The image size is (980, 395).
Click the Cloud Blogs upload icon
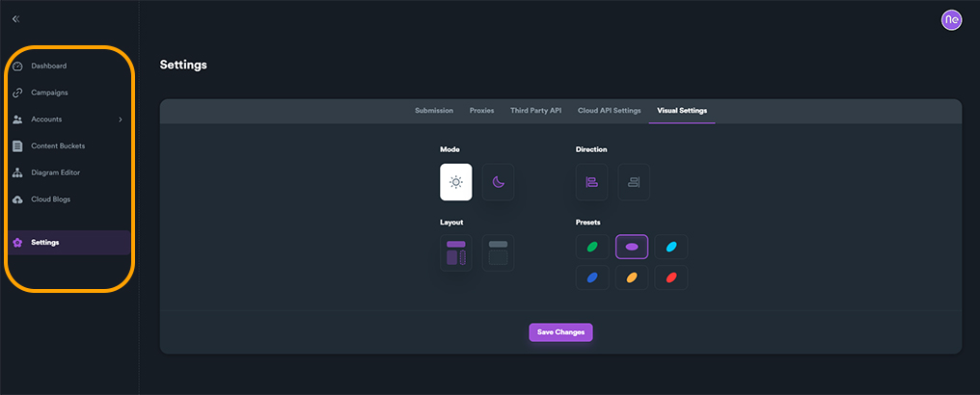(17, 199)
